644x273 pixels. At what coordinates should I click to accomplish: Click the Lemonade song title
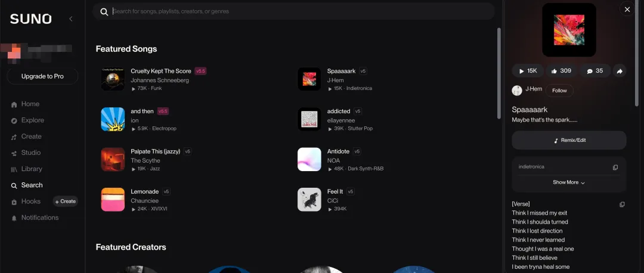[144, 192]
